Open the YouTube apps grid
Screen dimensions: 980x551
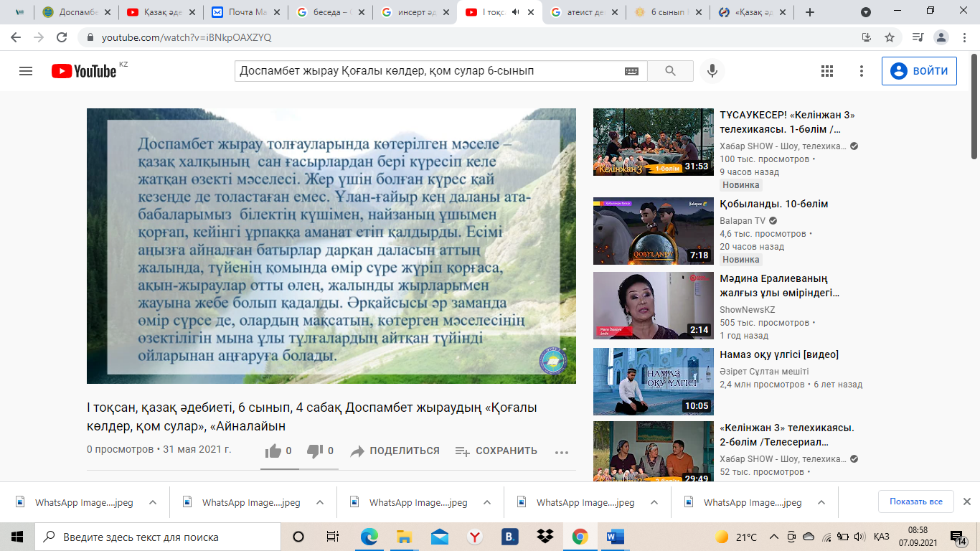(827, 71)
